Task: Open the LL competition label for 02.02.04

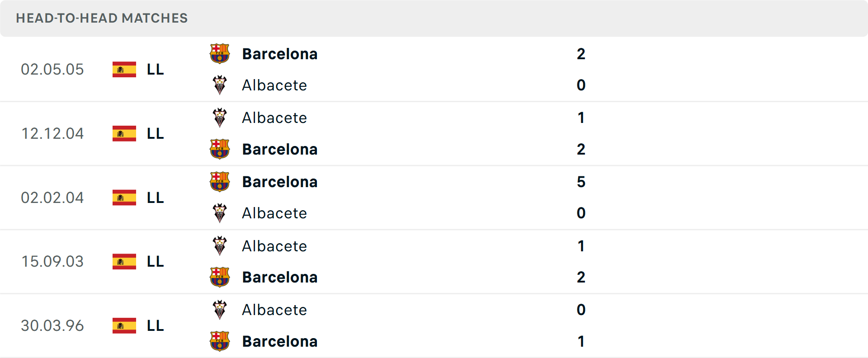Action: 154,198
